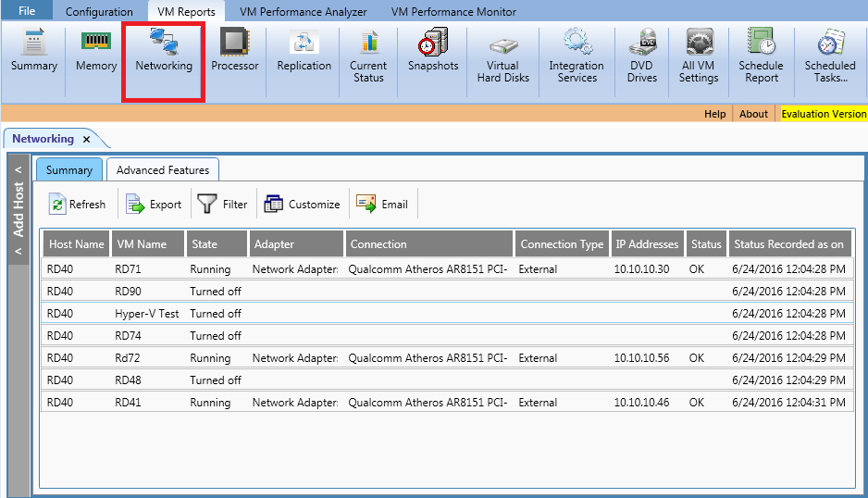Select the Rd72 VM name cell
Image resolution: width=868 pixels, height=498 pixels.
(128, 358)
